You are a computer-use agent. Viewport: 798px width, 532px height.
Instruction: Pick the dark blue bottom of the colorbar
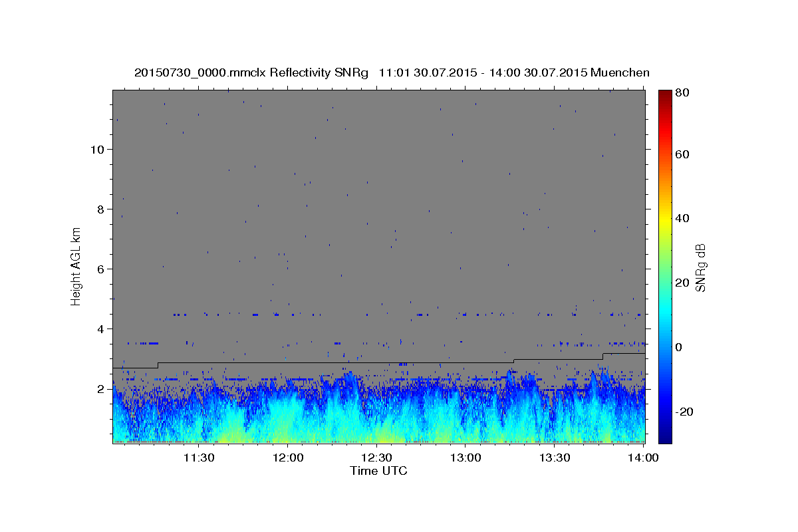click(664, 439)
